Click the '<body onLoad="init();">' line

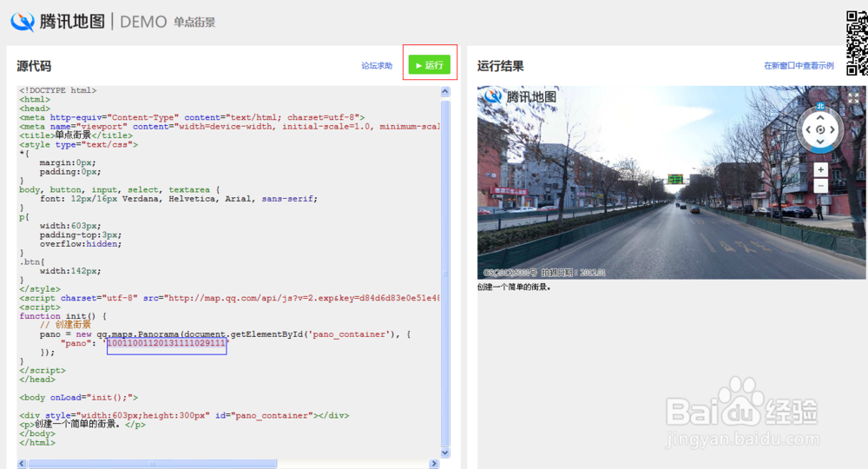[x=79, y=398]
